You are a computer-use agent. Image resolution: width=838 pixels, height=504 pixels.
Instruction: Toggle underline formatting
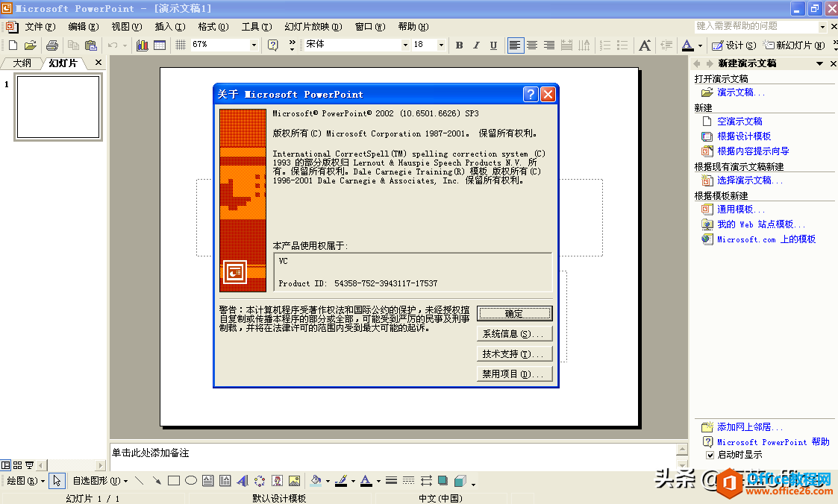[x=493, y=45]
